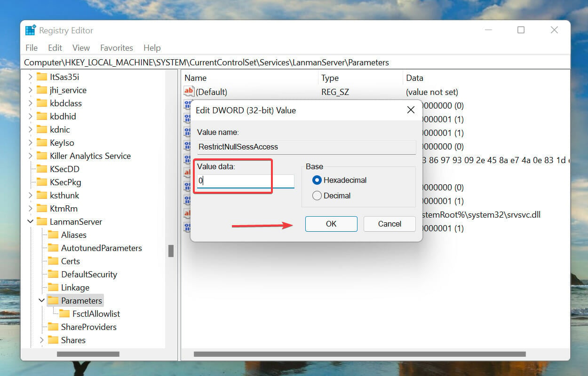The image size is (588, 376).
Task: Click into the Value data field
Action: coord(246,180)
